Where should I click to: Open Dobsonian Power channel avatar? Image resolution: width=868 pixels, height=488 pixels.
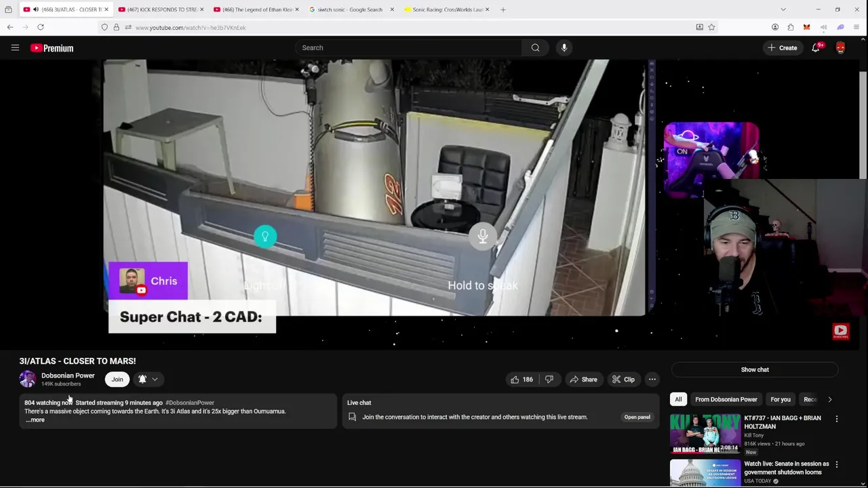click(x=28, y=379)
